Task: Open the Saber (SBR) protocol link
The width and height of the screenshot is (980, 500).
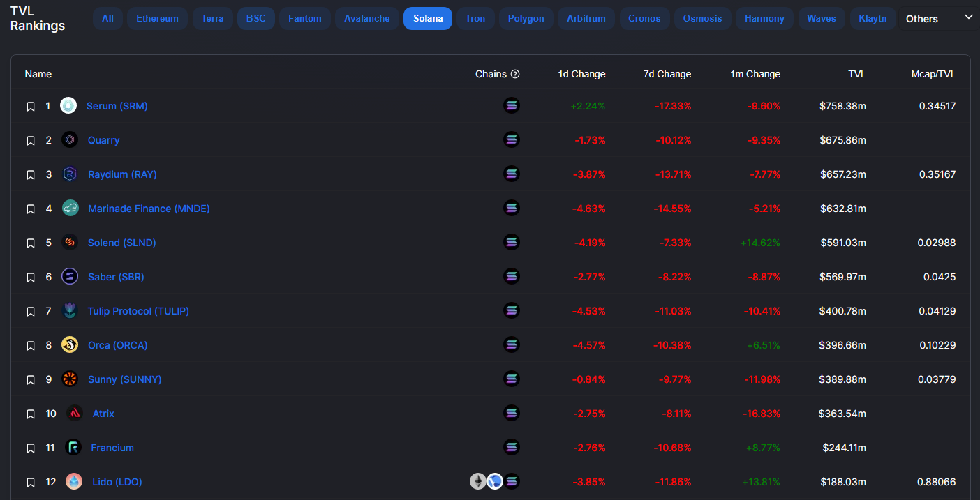Action: [x=116, y=277]
